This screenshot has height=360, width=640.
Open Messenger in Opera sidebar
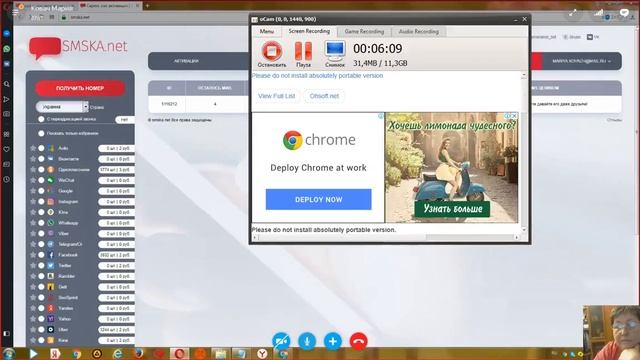(x=7, y=33)
